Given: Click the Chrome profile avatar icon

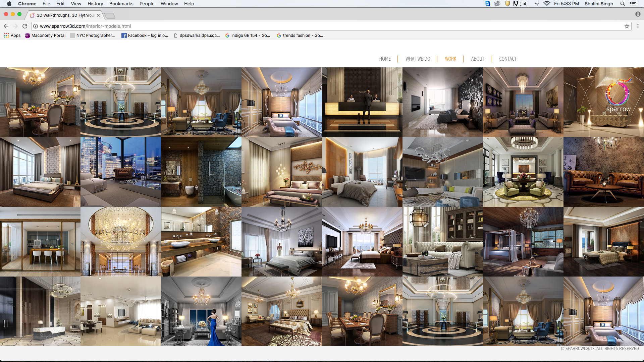Looking at the screenshot, I should (x=638, y=14).
